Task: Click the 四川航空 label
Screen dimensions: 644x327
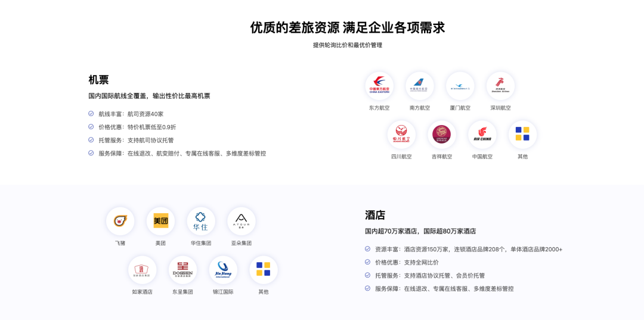Action: (x=401, y=157)
